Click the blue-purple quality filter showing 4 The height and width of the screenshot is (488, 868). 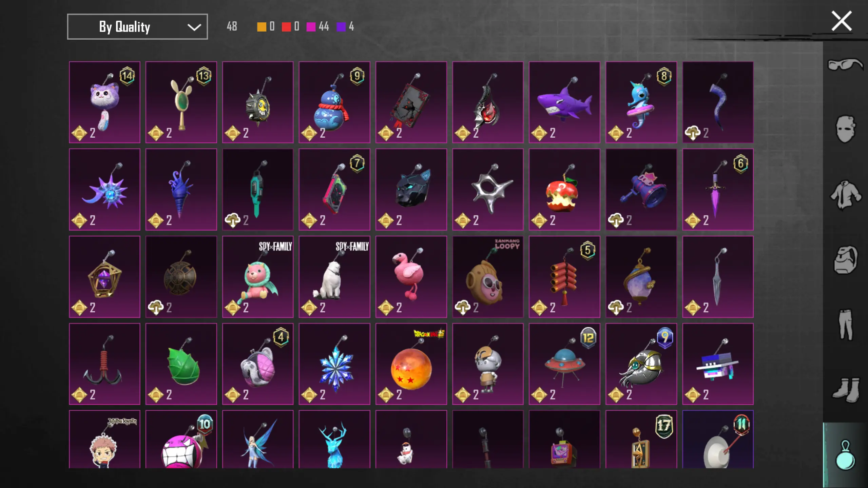coord(345,26)
